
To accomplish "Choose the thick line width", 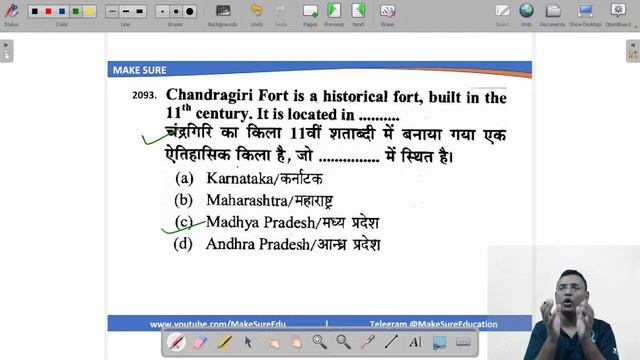I will click(x=140, y=11).
